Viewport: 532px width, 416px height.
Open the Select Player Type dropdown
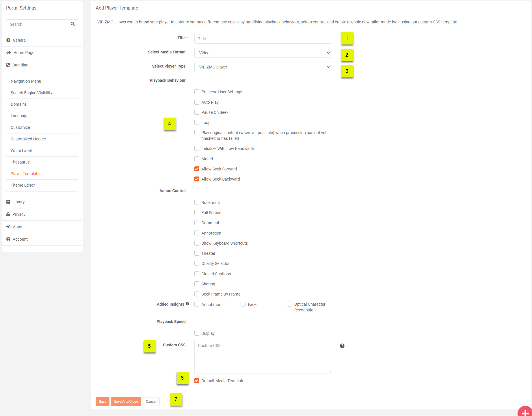point(263,67)
